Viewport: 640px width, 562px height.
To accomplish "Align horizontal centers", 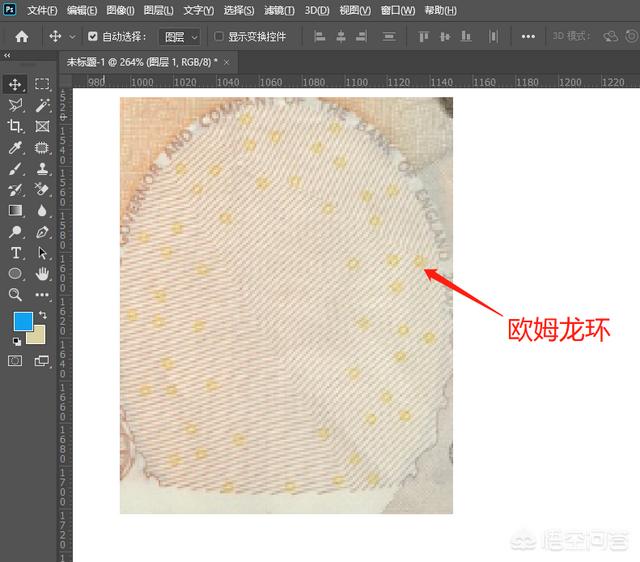I will [341, 37].
